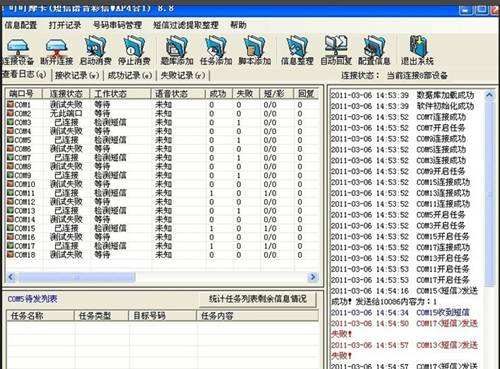Click the port icon beside COM1
Image resolution: width=500 pixels, height=369 pixels.
coord(10,105)
